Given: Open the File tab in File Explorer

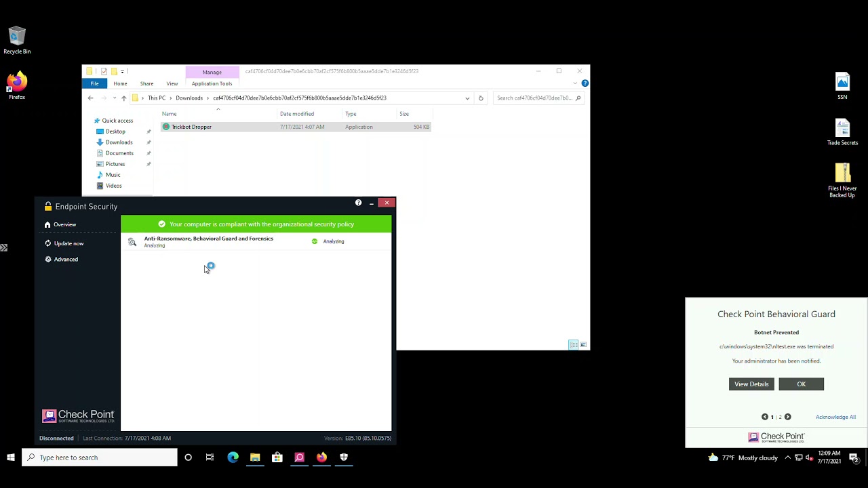Looking at the screenshot, I should 95,83.
